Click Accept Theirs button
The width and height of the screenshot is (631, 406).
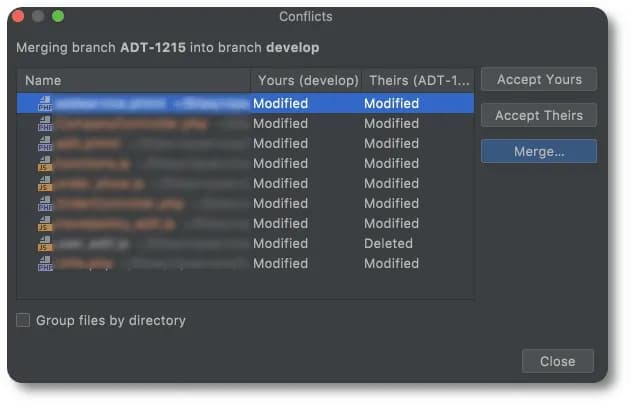tap(539, 115)
